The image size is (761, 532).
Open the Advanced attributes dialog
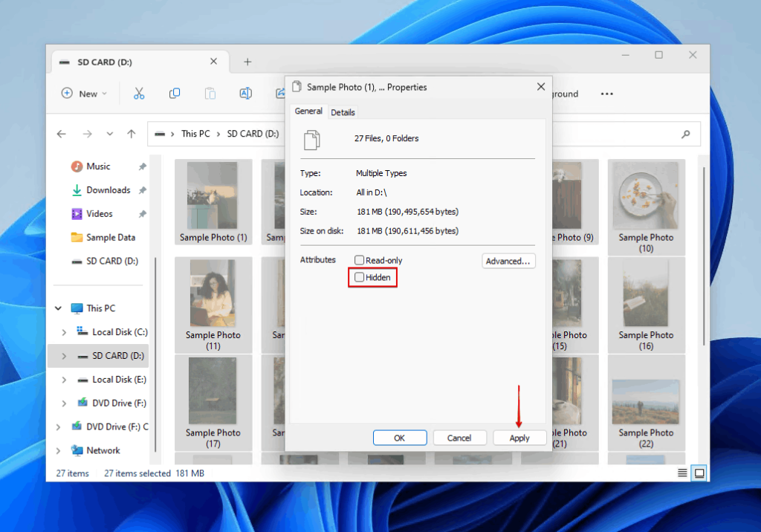508,260
